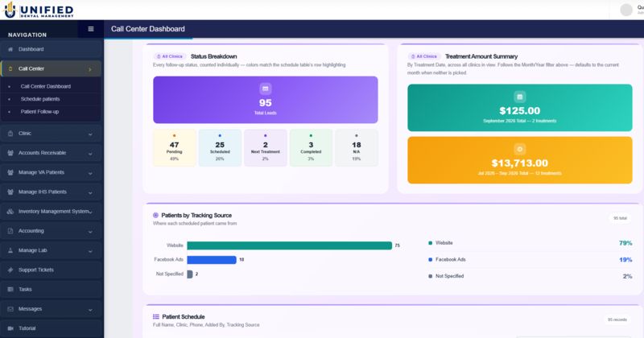Open Call Center Dashboard submenu item

[46, 87]
